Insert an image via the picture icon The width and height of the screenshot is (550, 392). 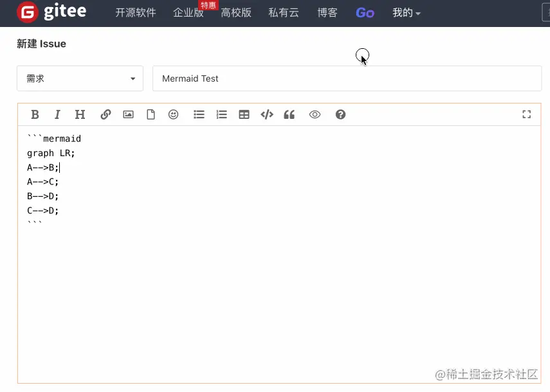129,114
